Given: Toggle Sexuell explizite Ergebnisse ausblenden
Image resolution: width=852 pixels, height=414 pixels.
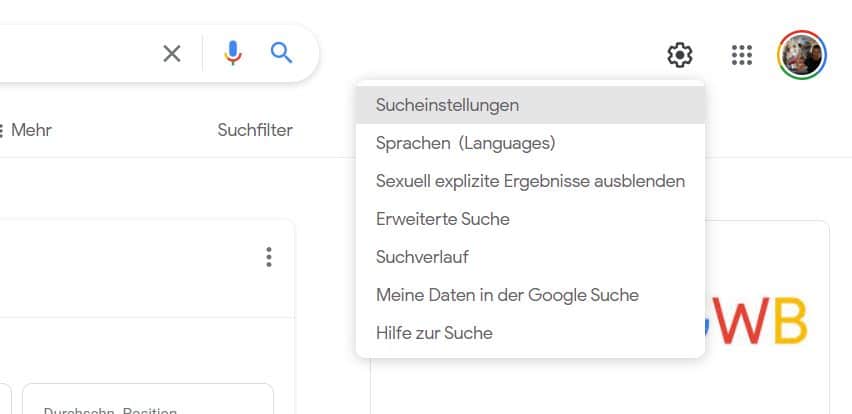Looking at the screenshot, I should pyautogui.click(x=530, y=181).
